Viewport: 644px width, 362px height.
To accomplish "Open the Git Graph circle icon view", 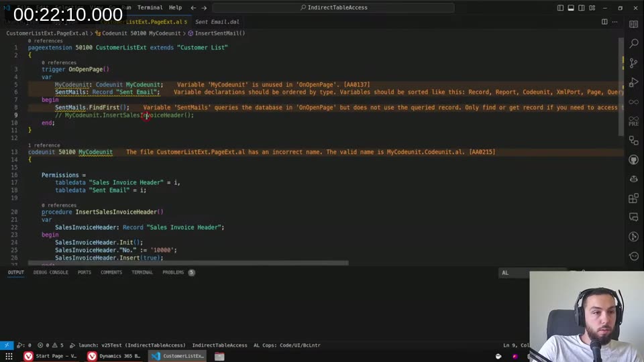I will pyautogui.click(x=634, y=237).
